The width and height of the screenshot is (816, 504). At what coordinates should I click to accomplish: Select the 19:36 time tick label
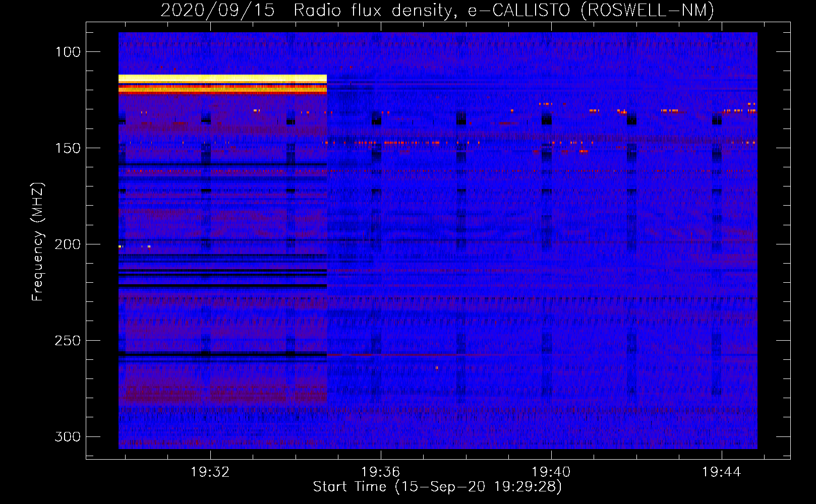380,472
